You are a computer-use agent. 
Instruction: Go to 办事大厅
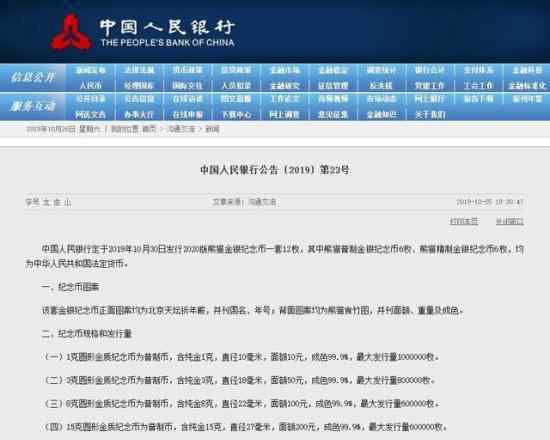click(139, 114)
